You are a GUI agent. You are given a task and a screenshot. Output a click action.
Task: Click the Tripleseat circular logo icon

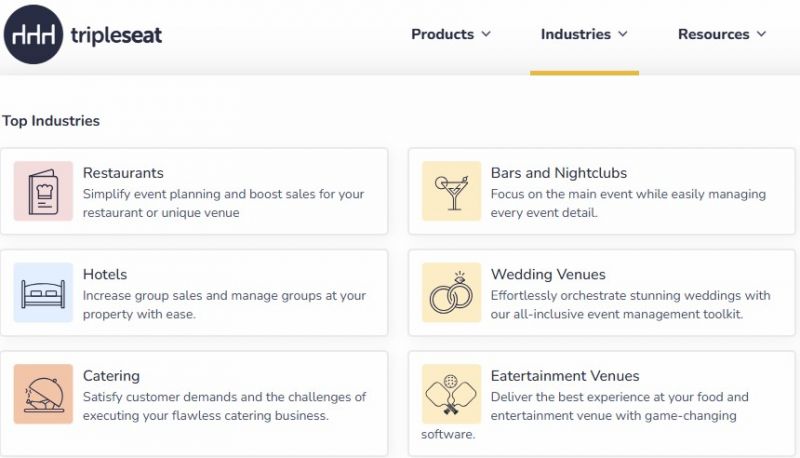tap(33, 35)
